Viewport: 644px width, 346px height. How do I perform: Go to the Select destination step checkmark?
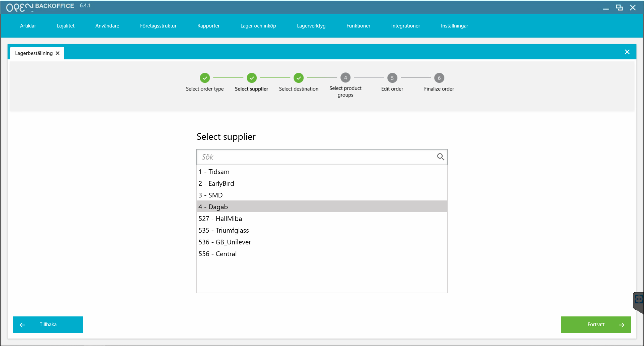click(x=299, y=78)
